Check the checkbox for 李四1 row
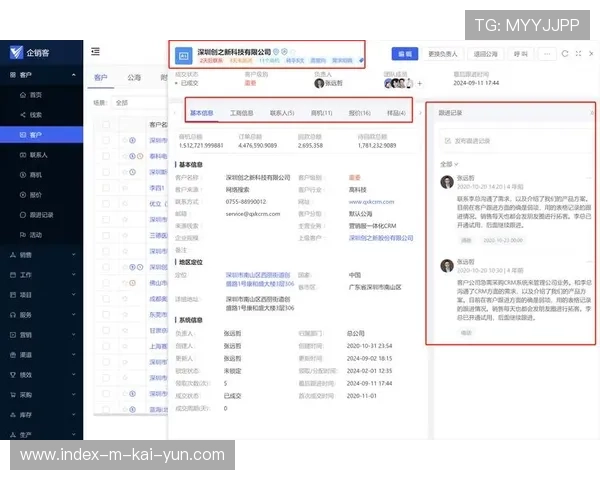 click(x=106, y=188)
